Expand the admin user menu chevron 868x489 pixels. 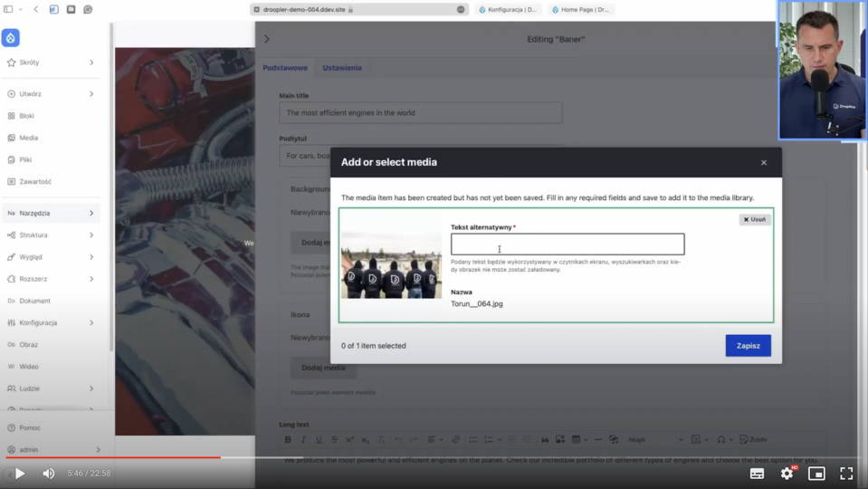98,450
